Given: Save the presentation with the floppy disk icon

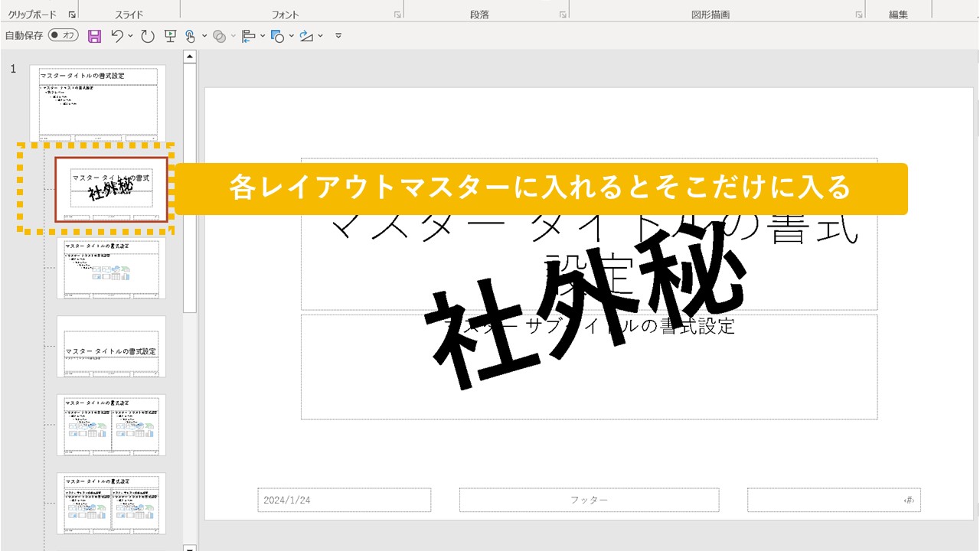Looking at the screenshot, I should (x=95, y=35).
